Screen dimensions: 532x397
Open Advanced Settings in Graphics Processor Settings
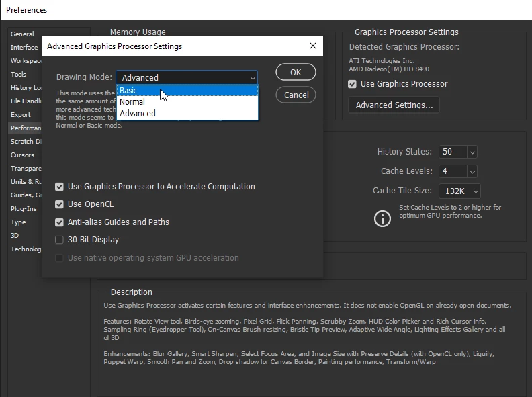tap(394, 105)
